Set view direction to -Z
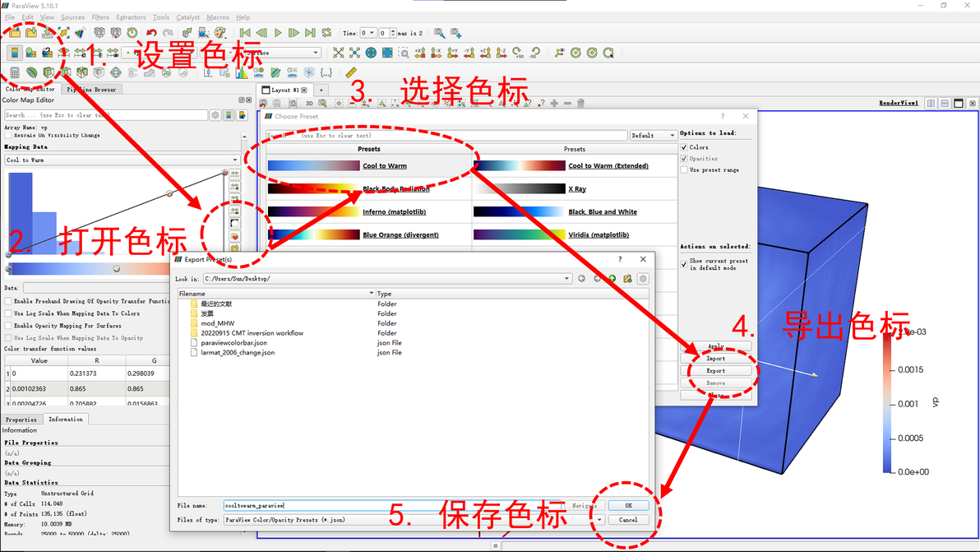The image size is (980, 552). pos(502,53)
